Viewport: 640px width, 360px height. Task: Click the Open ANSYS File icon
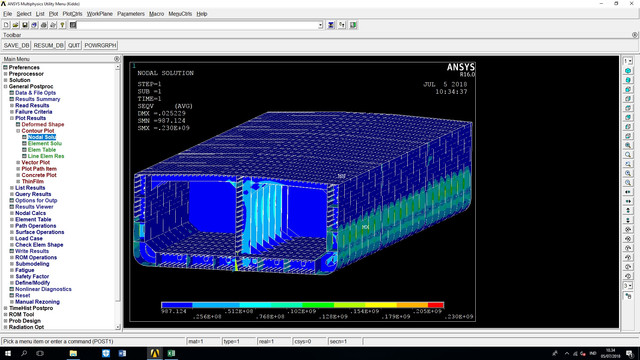(x=16, y=25)
